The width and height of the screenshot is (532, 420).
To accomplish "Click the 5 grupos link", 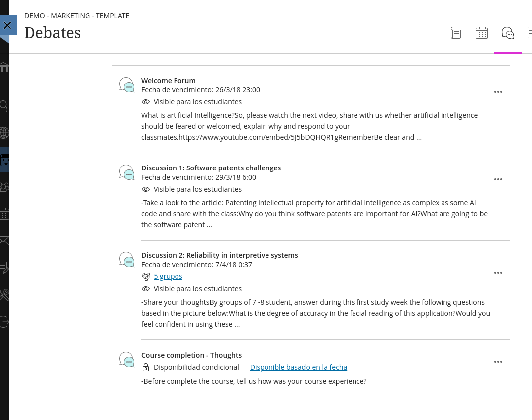I will coord(168,276).
